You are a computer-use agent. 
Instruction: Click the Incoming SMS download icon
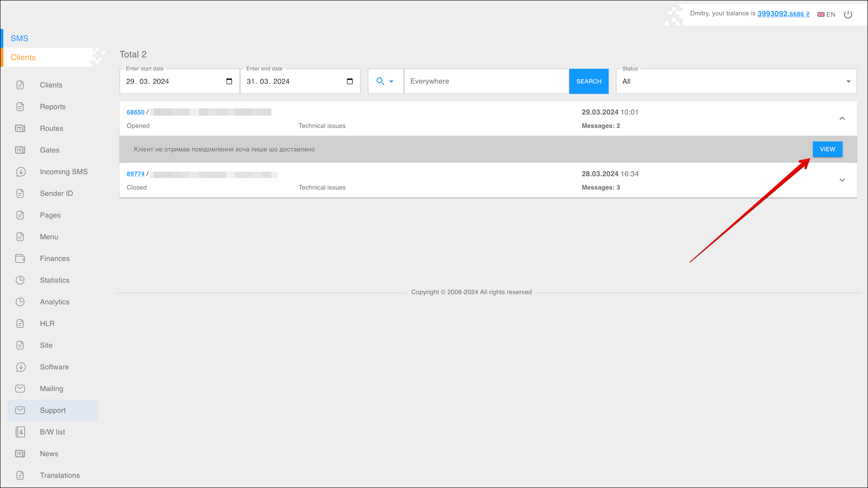[x=20, y=172]
